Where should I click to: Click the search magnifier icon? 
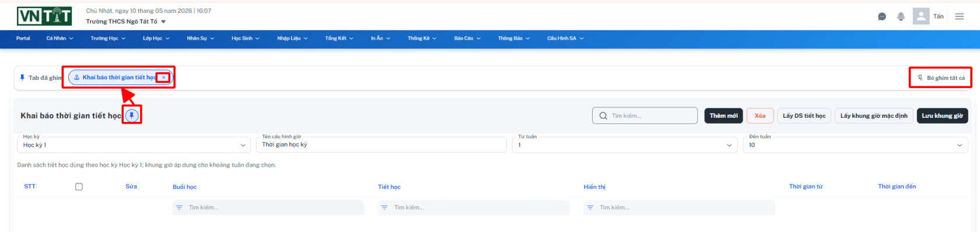point(603,116)
